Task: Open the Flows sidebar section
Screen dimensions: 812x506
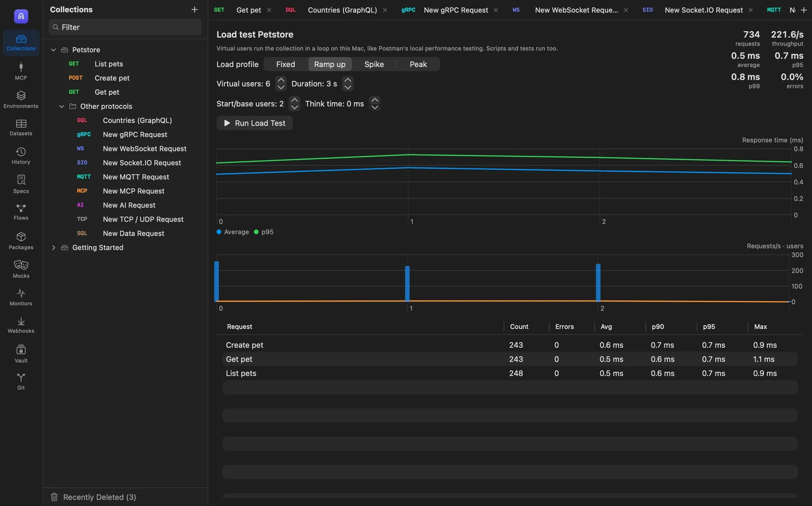Action: click(x=21, y=212)
